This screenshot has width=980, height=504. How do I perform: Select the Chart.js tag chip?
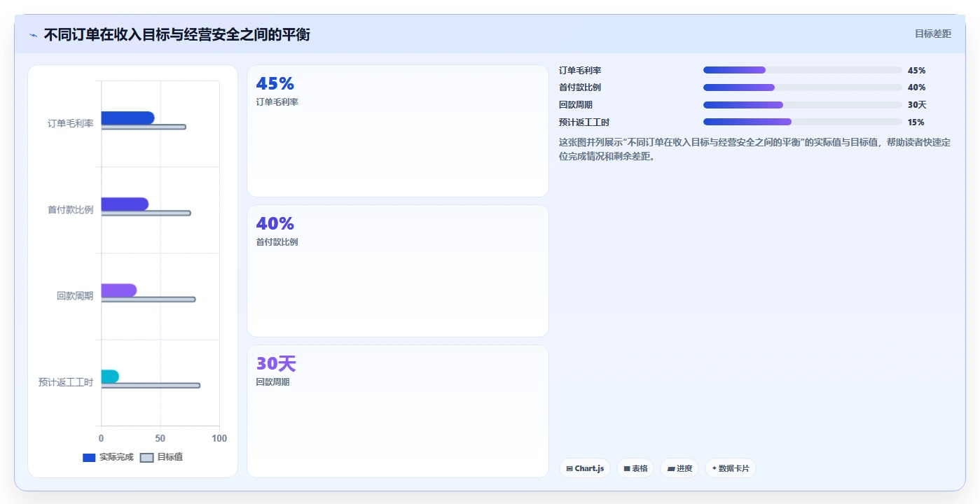coord(585,468)
